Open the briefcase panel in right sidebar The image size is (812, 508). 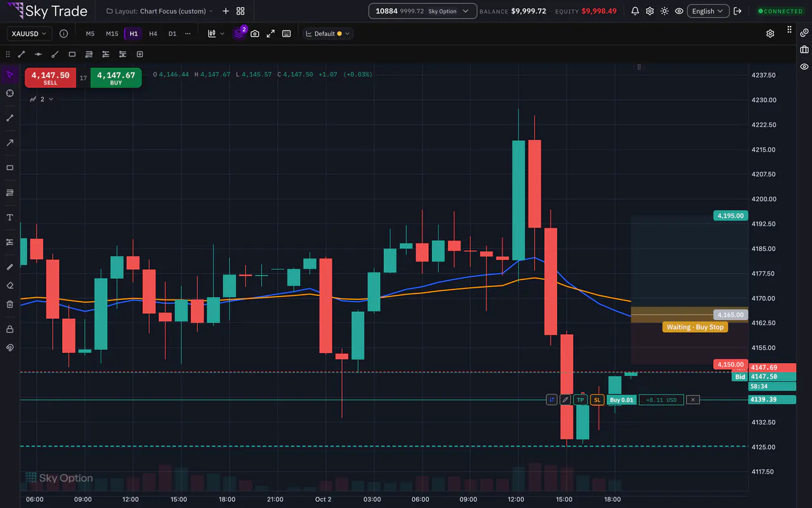804,49
